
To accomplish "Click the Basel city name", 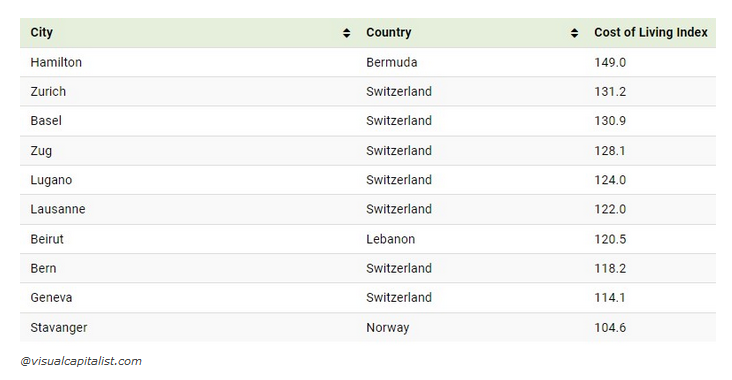I will coord(46,121).
